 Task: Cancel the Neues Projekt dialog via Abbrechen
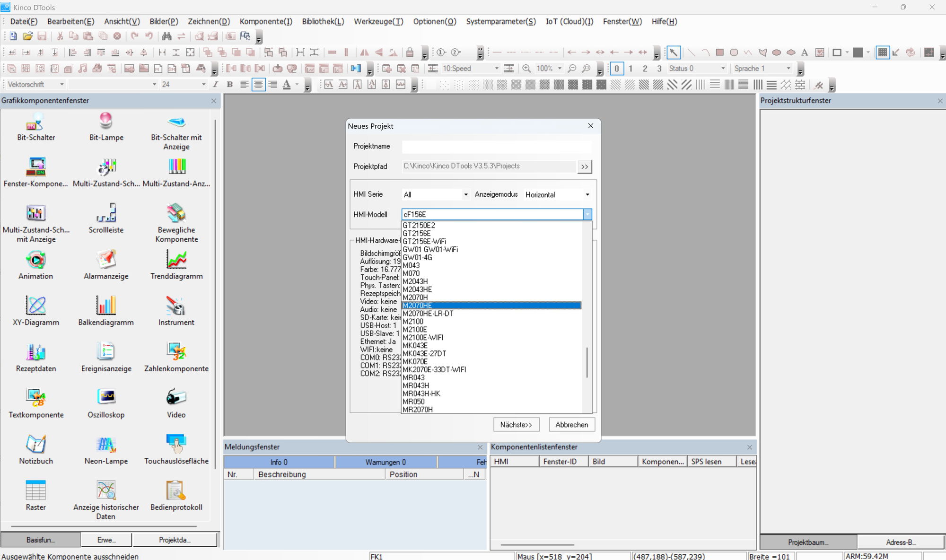tap(571, 424)
